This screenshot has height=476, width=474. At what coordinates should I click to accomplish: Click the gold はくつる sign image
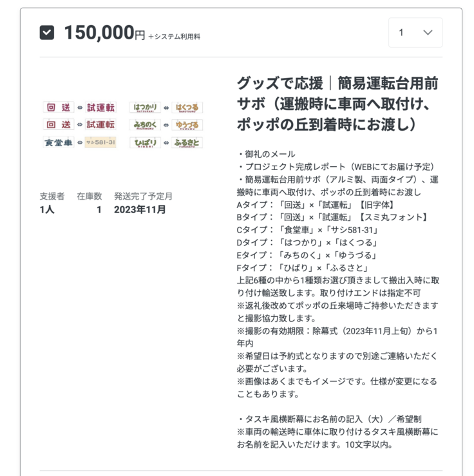(187, 108)
